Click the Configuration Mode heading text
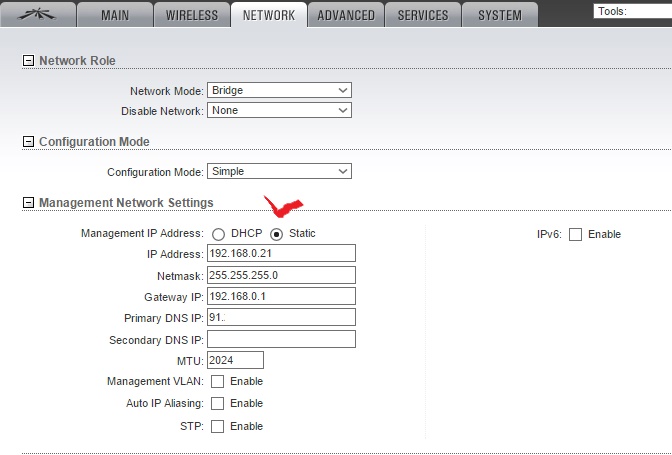 pyautogui.click(x=94, y=141)
